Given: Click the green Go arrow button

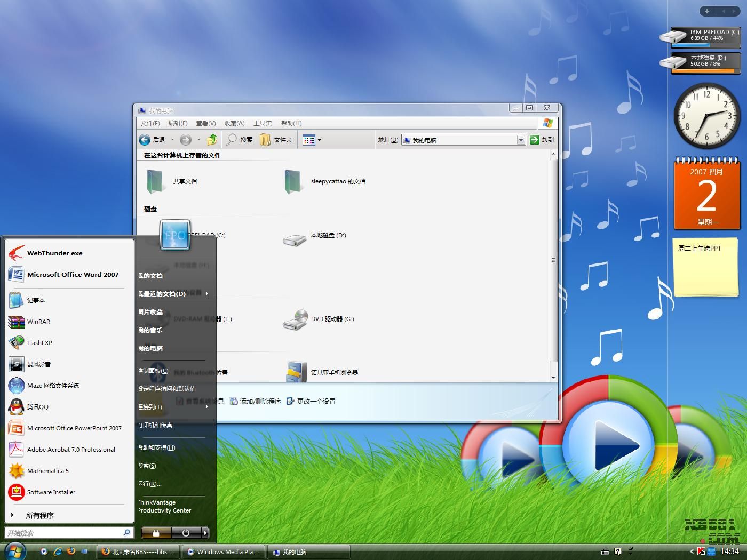Looking at the screenshot, I should pyautogui.click(x=535, y=140).
